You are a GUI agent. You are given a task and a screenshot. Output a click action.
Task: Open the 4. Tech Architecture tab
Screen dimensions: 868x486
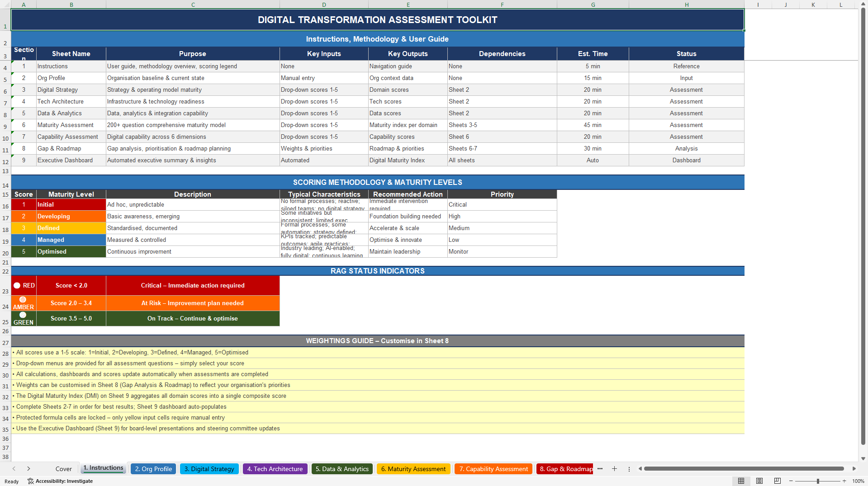[x=275, y=469]
